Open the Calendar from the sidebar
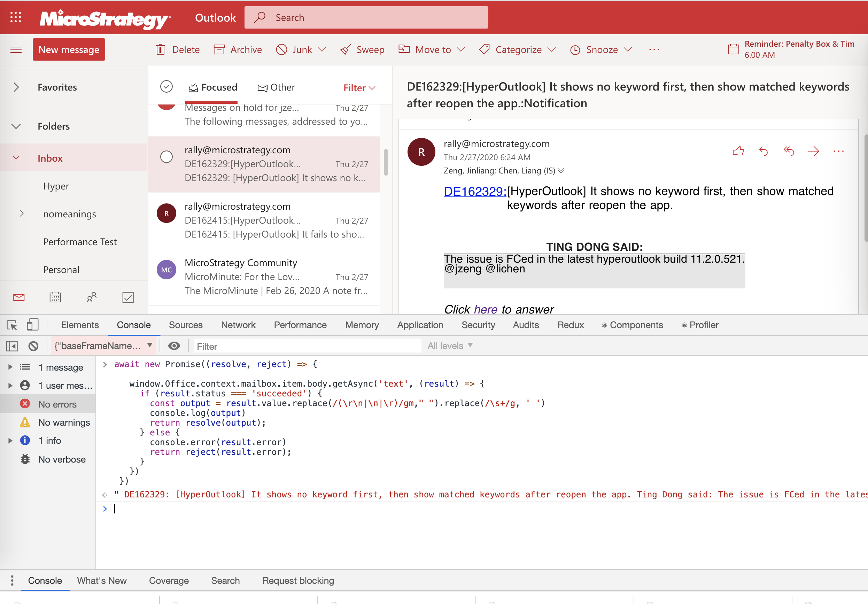 (55, 297)
